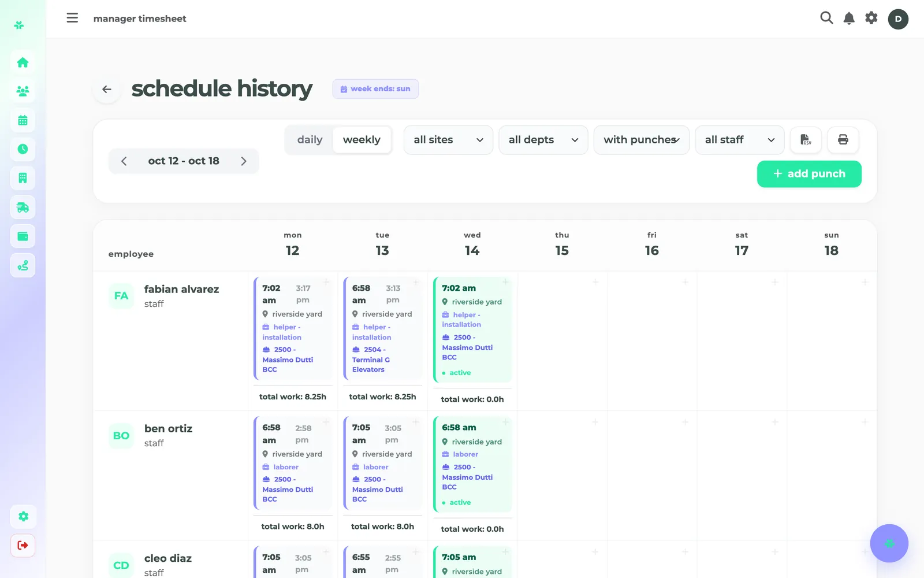Image resolution: width=924 pixels, height=578 pixels.
Task: Select employee fabian alvarez name
Action: click(181, 289)
